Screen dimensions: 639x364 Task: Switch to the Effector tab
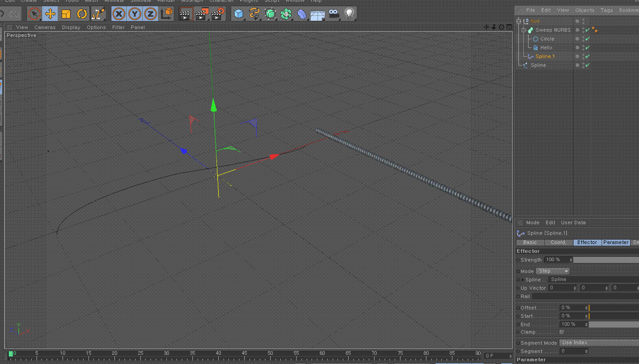587,242
